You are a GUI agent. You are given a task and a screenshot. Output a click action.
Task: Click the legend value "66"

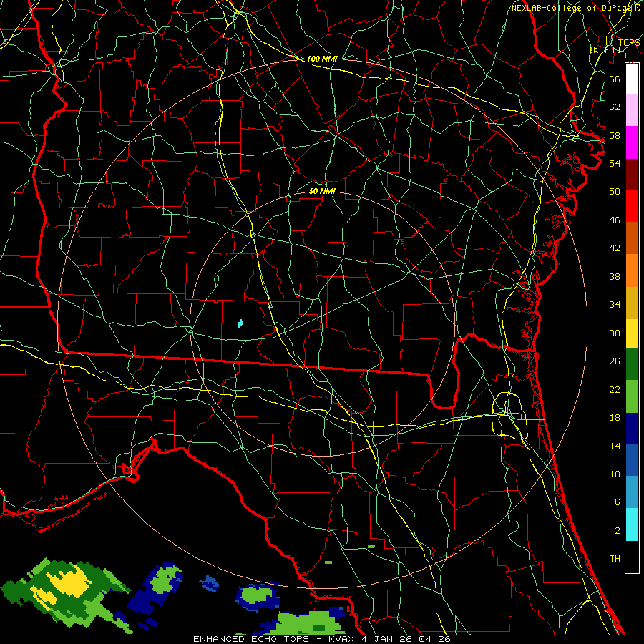point(615,79)
